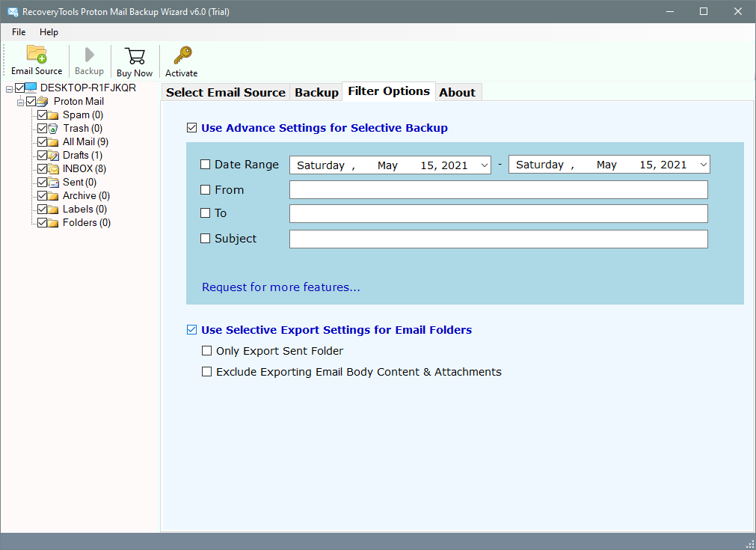Click the Buy Now toolbar label

coord(135,73)
